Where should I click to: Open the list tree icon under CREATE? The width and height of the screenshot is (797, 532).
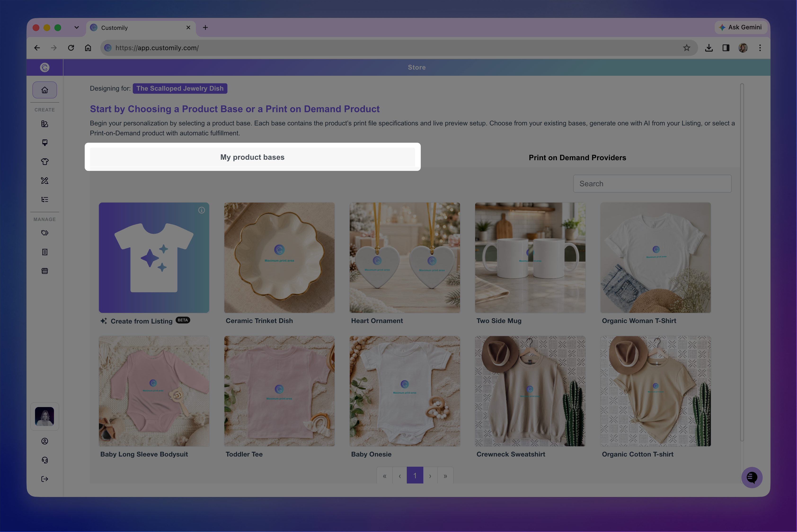click(x=44, y=199)
